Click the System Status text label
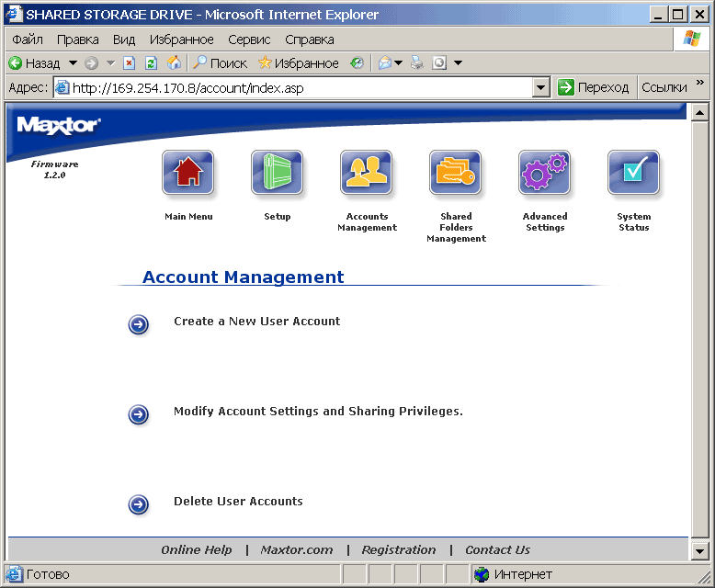 coord(634,222)
